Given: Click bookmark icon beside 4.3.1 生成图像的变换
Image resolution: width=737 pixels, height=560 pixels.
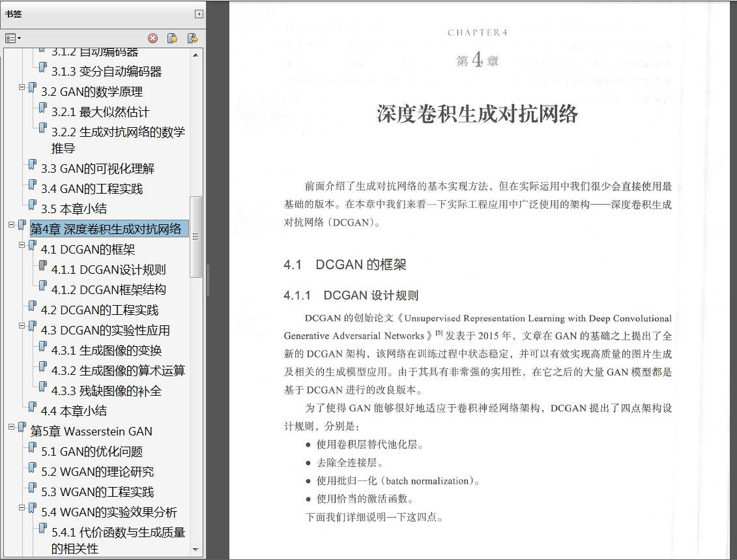Looking at the screenshot, I should 43,346.
